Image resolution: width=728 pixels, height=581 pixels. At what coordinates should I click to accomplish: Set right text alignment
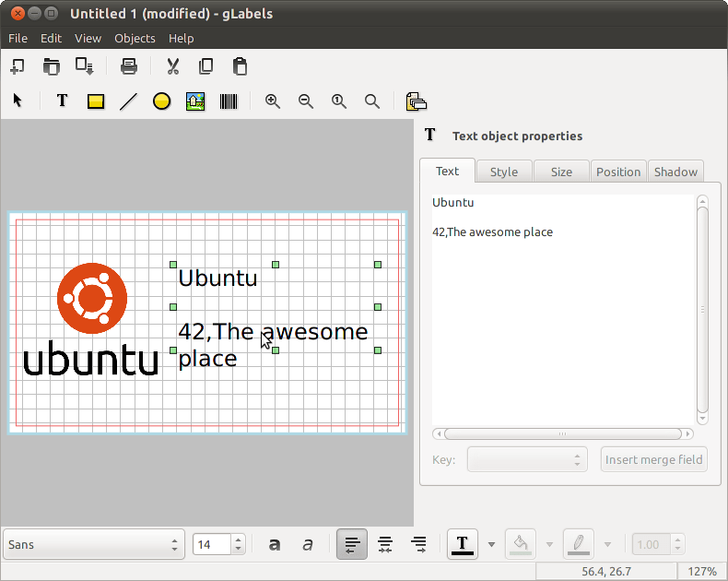pyautogui.click(x=418, y=544)
